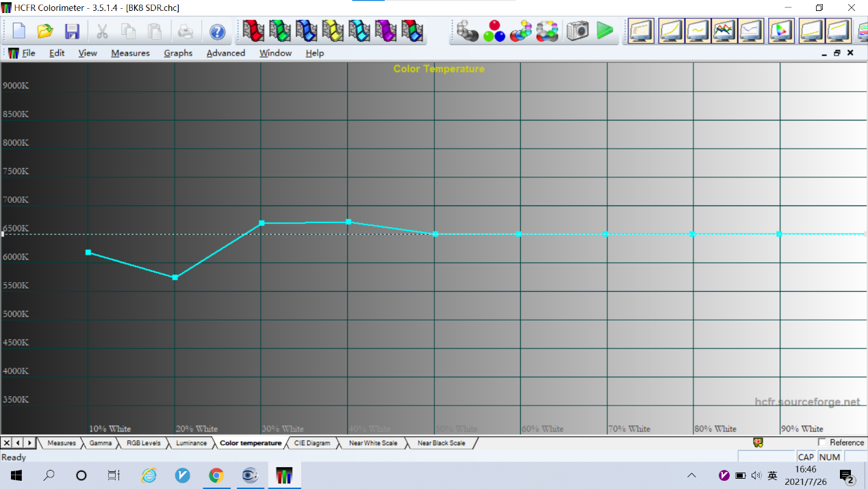Open a file using the folder icon
This screenshot has height=489, width=868.
pyautogui.click(x=45, y=32)
